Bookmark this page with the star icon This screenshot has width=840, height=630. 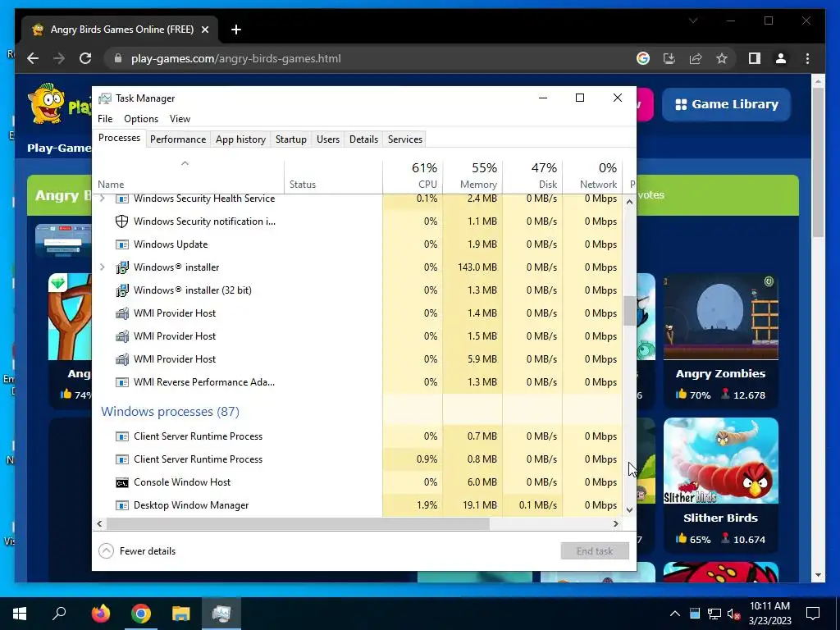(722, 58)
